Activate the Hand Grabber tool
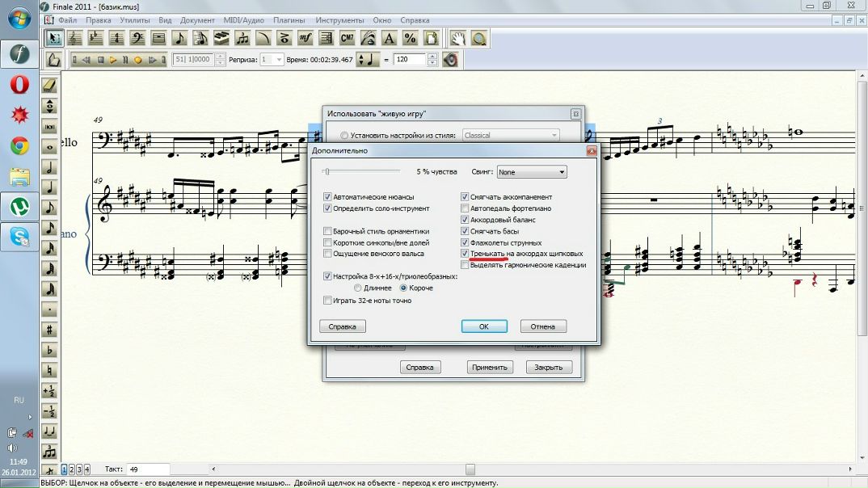Image resolution: width=868 pixels, height=488 pixels. coord(457,38)
